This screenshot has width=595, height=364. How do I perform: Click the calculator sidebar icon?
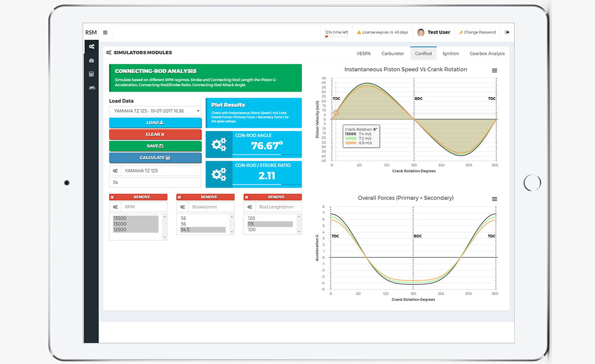click(91, 74)
